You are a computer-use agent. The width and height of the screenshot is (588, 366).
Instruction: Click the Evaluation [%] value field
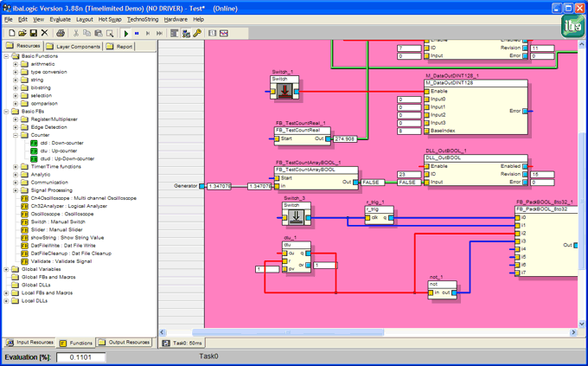point(80,357)
